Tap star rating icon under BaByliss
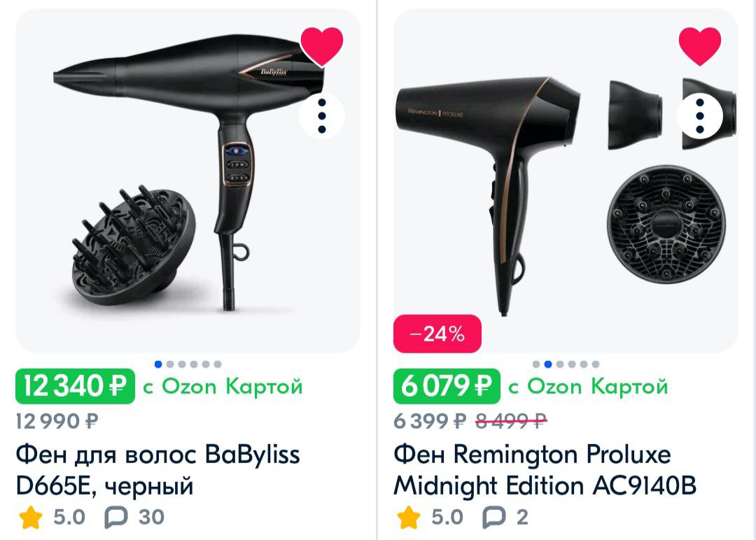The image size is (756, 540). [x=31, y=518]
